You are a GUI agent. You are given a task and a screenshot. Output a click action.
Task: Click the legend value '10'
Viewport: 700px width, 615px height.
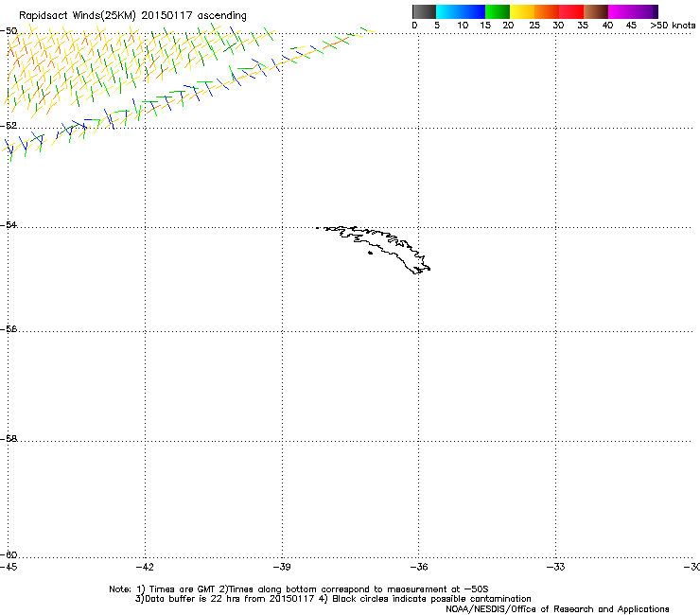[463, 26]
